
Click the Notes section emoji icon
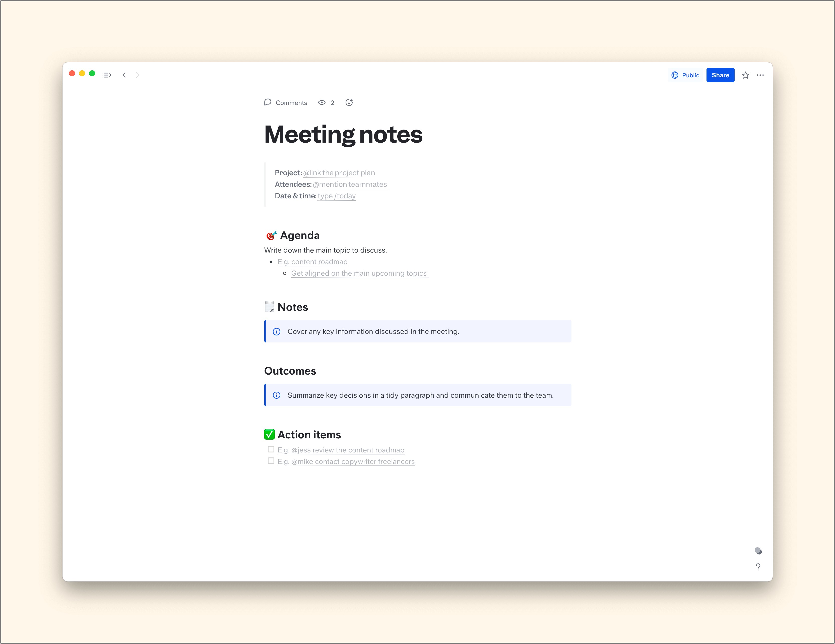[x=268, y=307]
